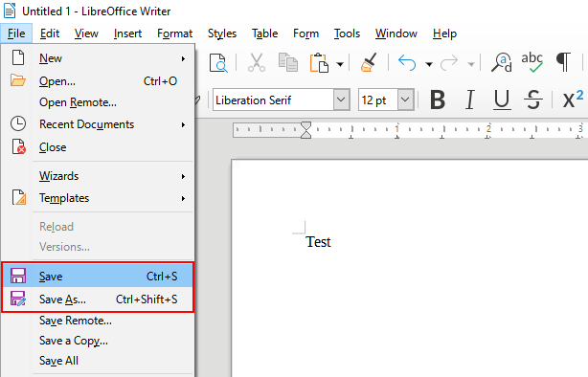Click the Close document icon

point(18,146)
